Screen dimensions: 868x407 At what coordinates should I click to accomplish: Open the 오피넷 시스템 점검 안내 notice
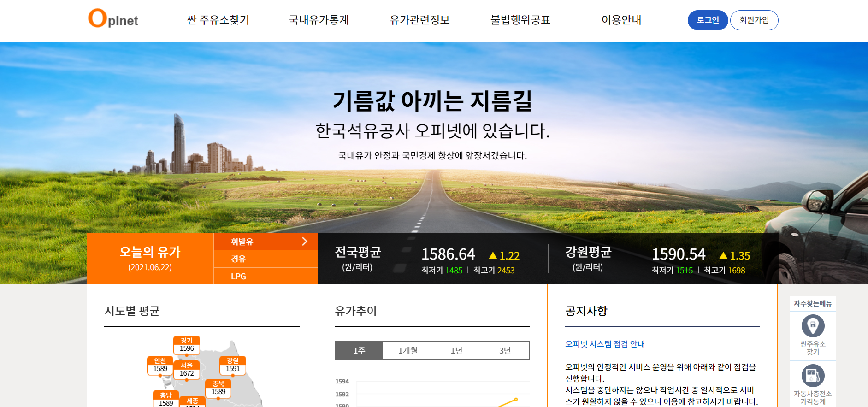tap(605, 344)
